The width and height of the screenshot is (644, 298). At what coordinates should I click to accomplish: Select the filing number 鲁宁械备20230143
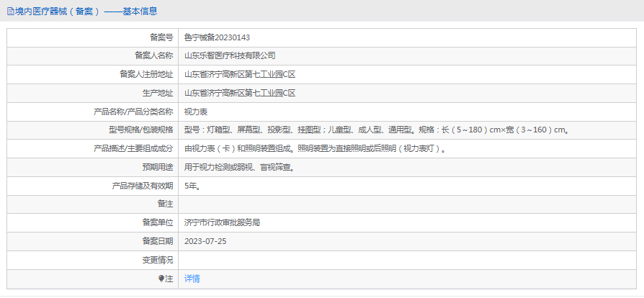click(x=217, y=37)
